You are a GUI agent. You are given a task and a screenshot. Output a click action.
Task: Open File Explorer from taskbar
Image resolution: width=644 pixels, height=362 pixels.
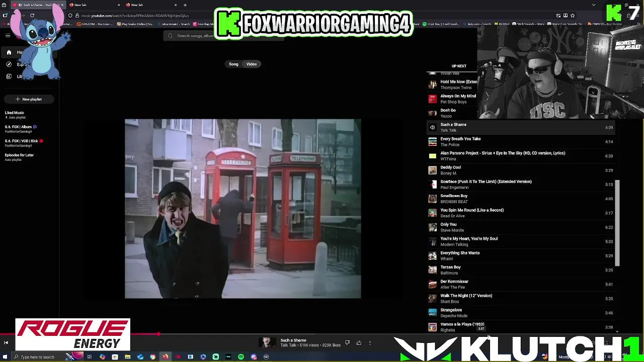click(128, 357)
